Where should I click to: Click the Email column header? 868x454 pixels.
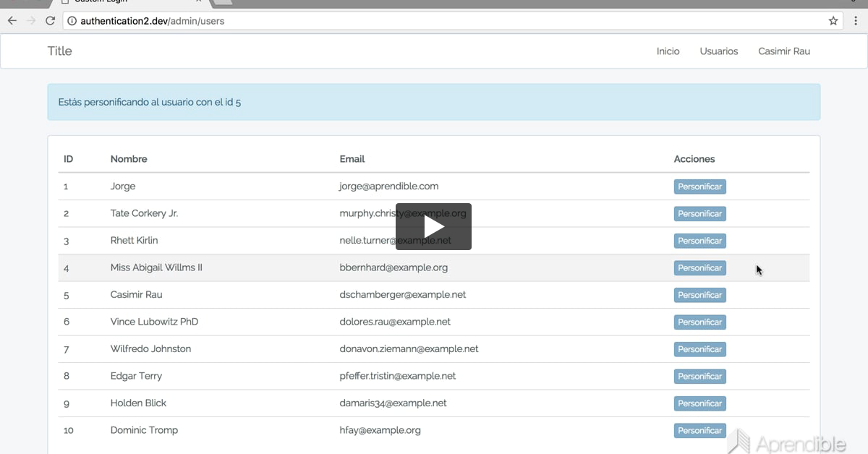tap(352, 159)
